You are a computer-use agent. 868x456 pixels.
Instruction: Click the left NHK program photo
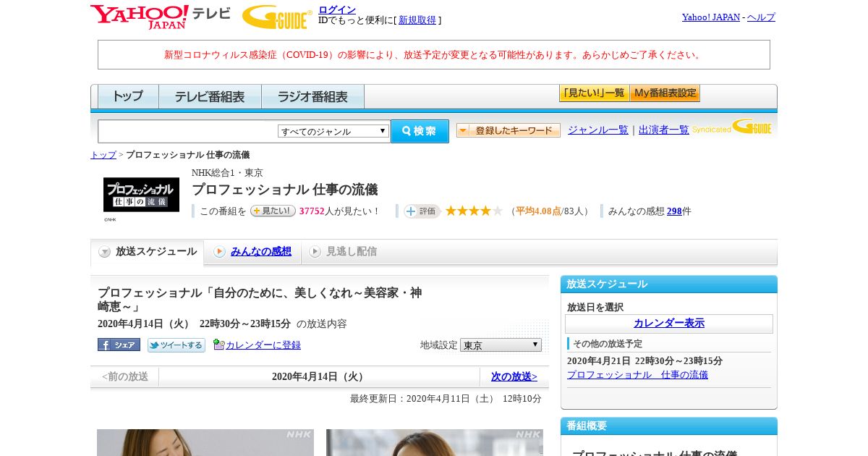(205, 442)
